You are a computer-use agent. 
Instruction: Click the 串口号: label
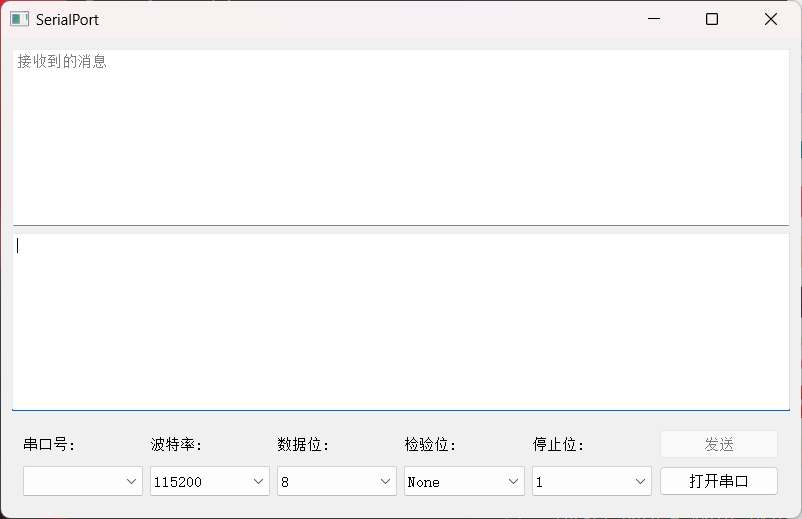coord(49,444)
